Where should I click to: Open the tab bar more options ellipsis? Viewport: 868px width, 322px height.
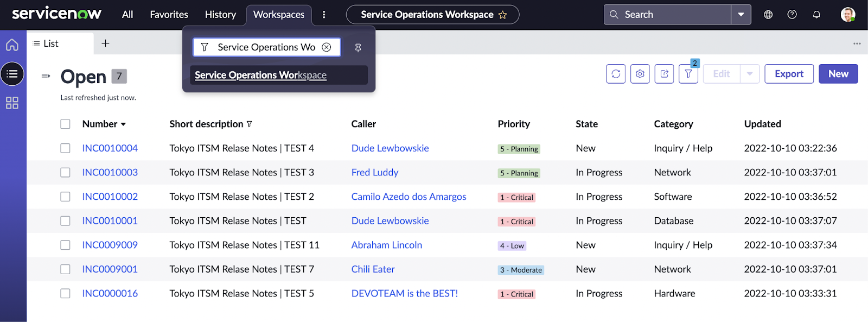[x=857, y=43]
